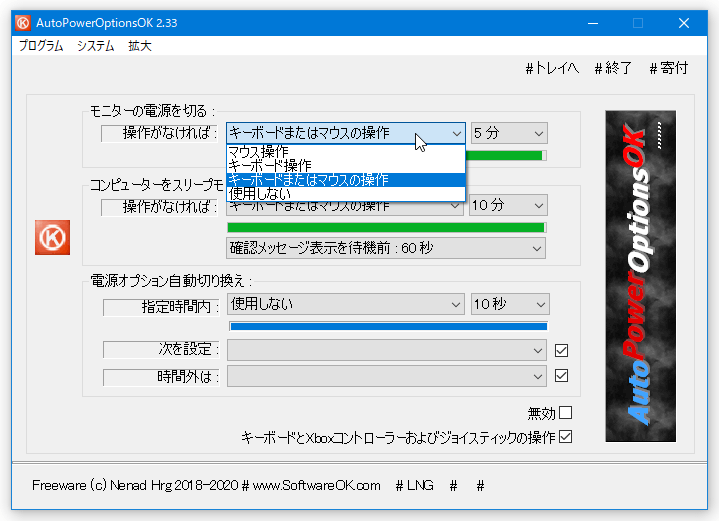Click the second-to-last # link in footer

point(454,485)
